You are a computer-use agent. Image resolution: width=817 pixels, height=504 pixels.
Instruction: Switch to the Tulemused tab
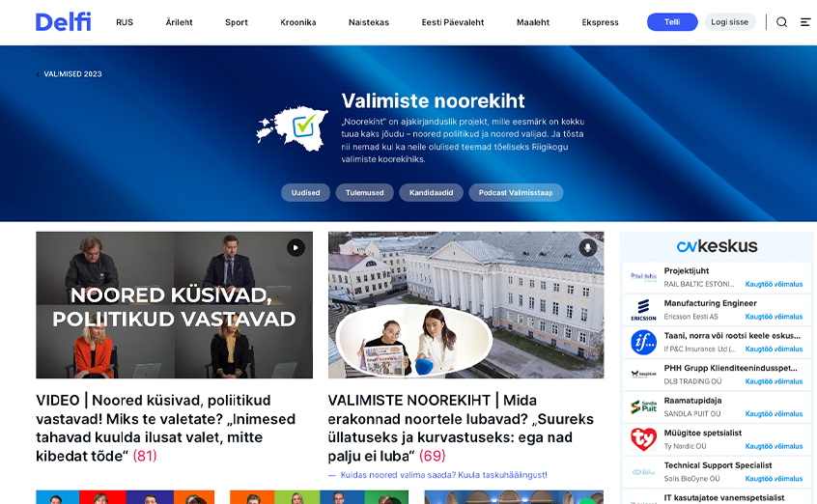point(365,192)
